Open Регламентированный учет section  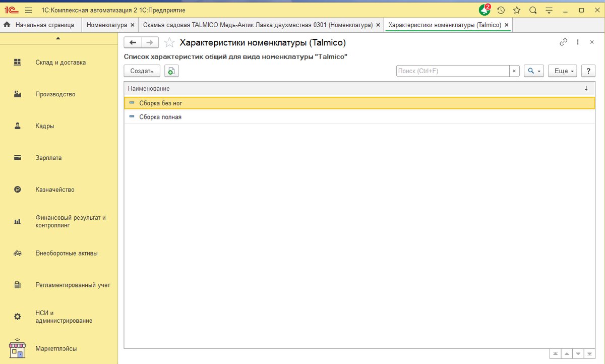click(73, 285)
